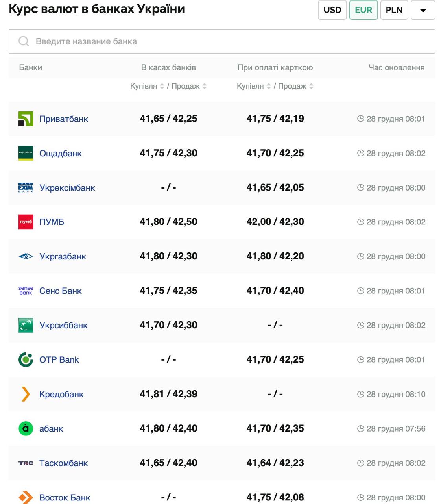441x504 pixels.
Task: Click the OTP Bank logo icon
Action: click(26, 360)
